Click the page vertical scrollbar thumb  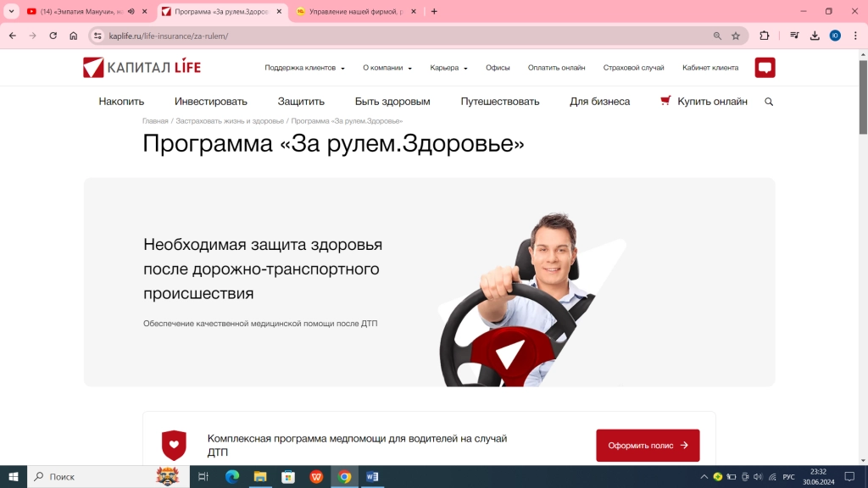863,97
